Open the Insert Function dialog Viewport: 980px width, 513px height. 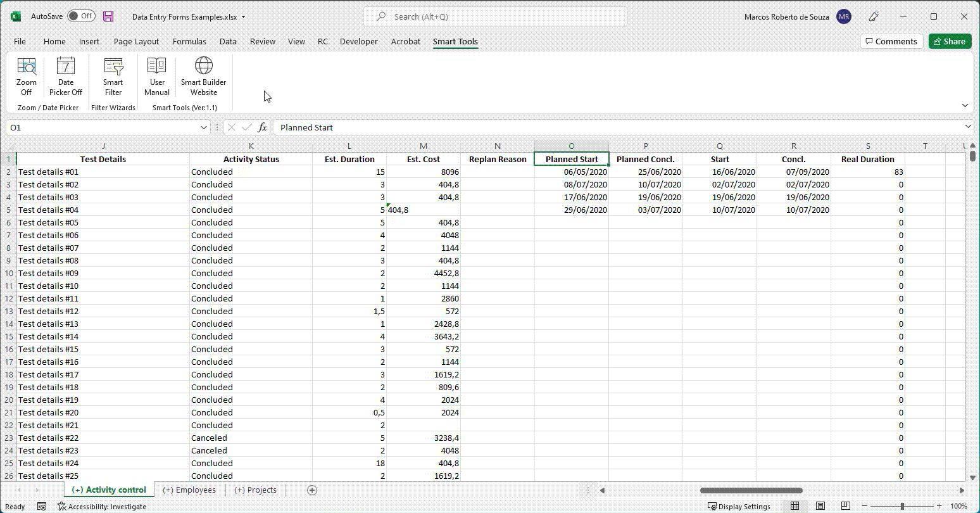tap(262, 127)
